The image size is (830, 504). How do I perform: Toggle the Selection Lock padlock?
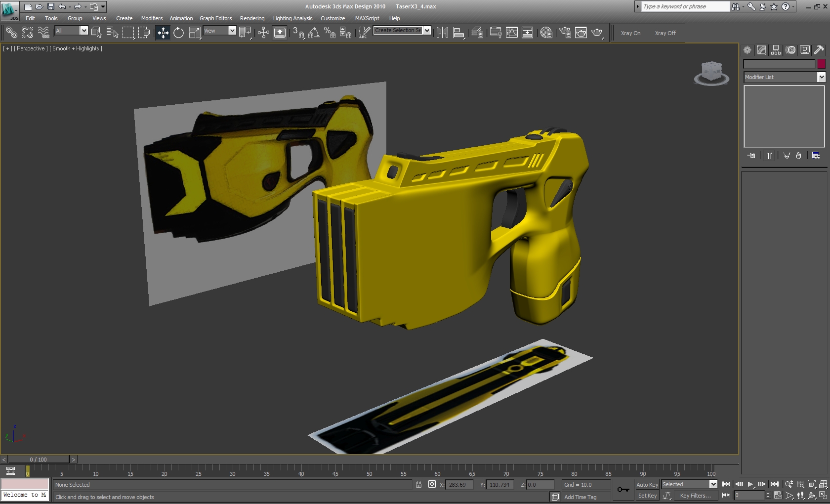[418, 485]
